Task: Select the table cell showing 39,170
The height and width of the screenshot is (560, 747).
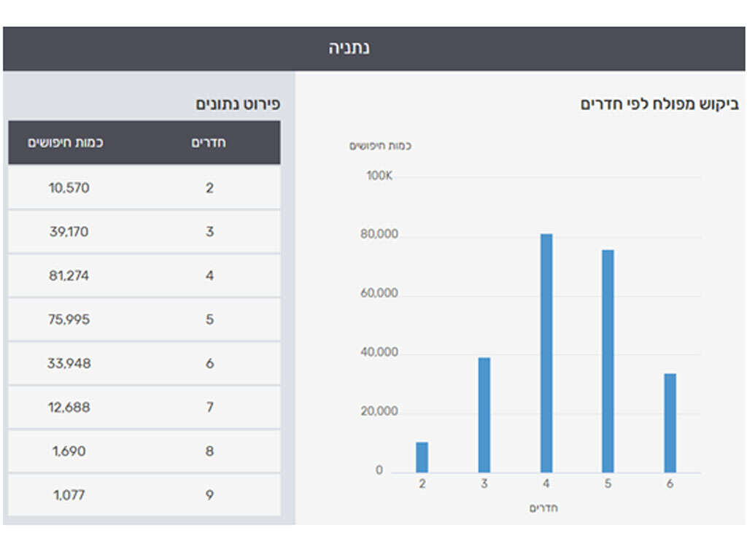Action: [x=69, y=232]
